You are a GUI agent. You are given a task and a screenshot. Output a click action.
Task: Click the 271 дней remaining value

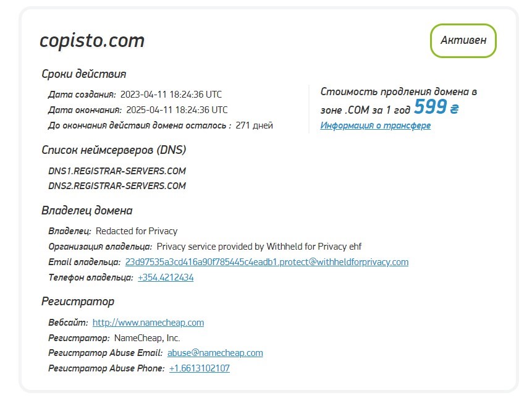point(254,125)
